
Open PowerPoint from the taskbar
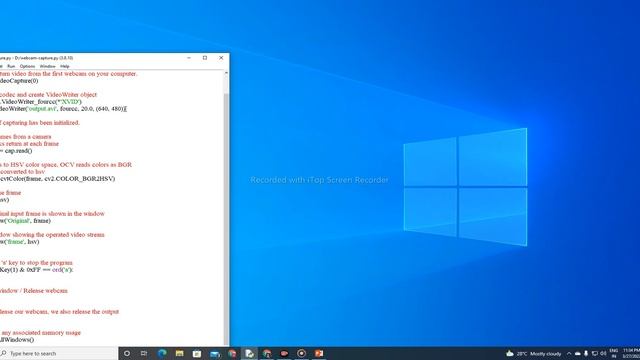click(x=319, y=353)
